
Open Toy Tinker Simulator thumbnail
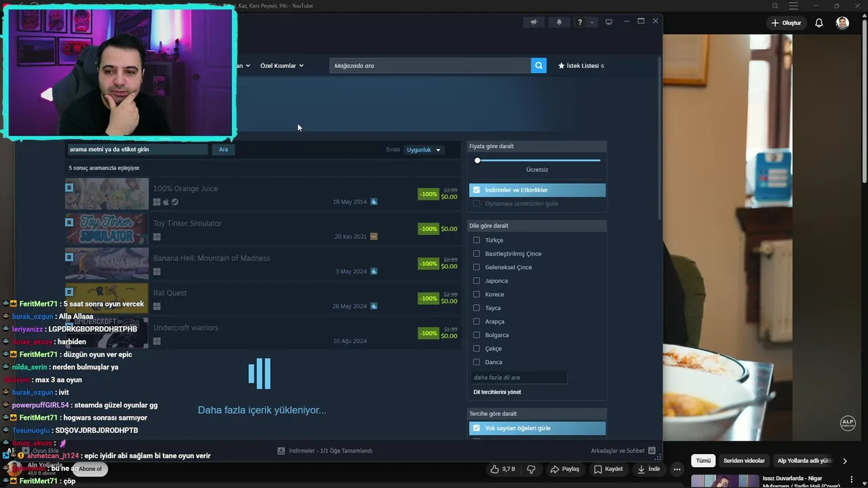106,228
